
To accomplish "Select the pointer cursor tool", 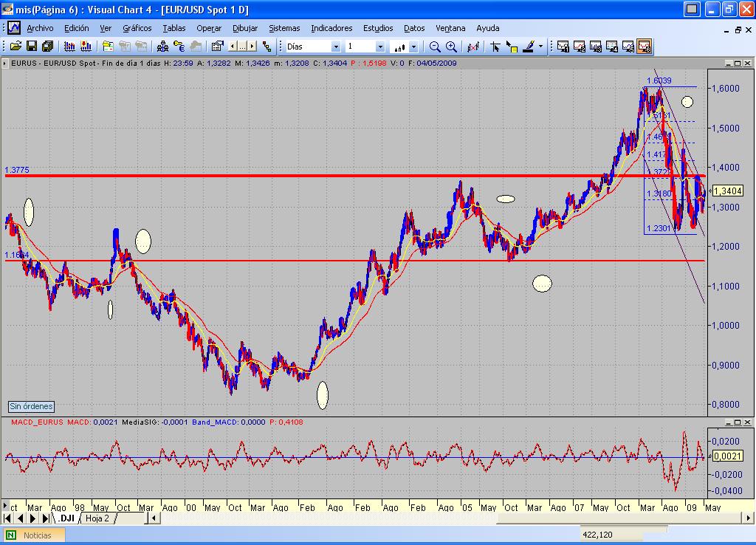I will coord(495,47).
